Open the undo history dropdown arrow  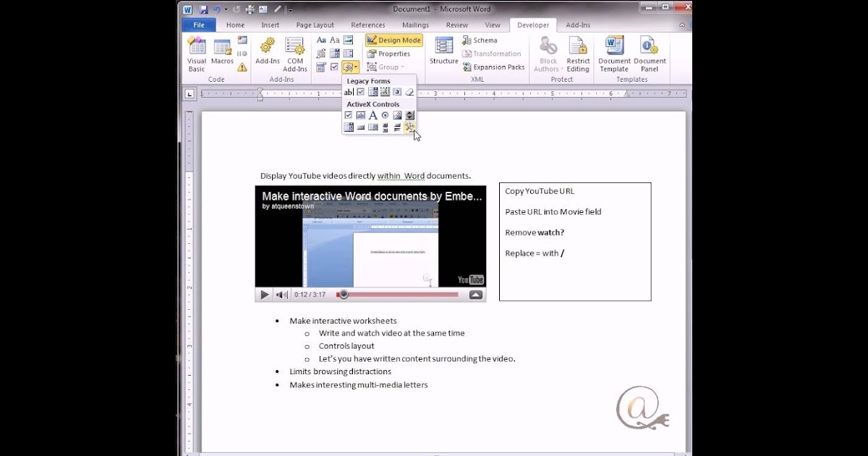[x=226, y=9]
